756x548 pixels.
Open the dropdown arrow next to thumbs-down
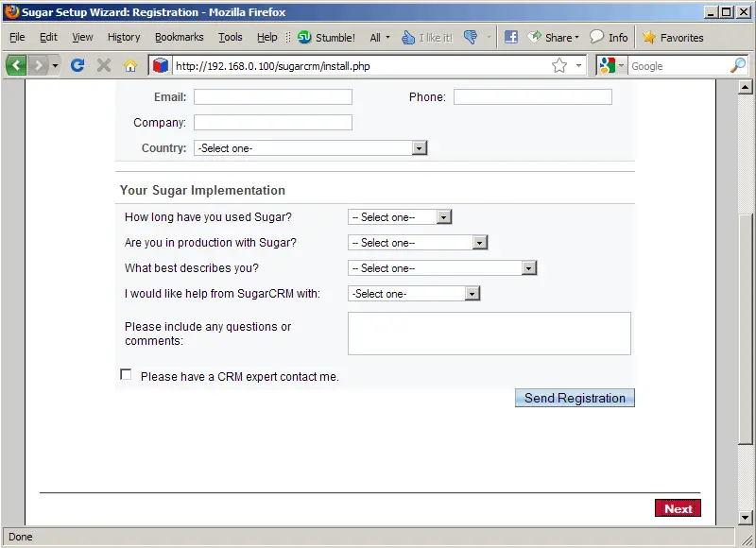point(489,37)
